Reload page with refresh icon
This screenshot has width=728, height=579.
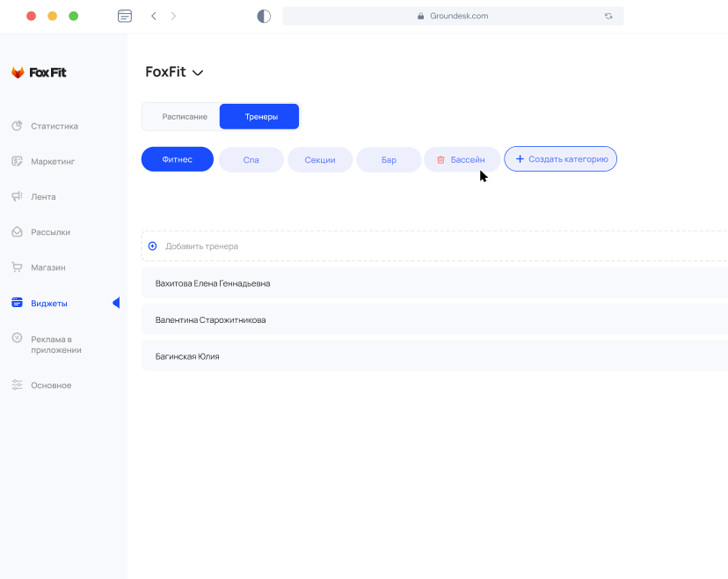click(x=608, y=16)
